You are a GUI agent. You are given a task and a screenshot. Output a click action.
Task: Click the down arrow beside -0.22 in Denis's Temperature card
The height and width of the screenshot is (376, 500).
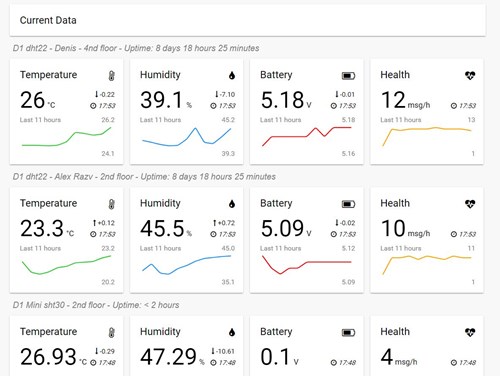coord(97,94)
